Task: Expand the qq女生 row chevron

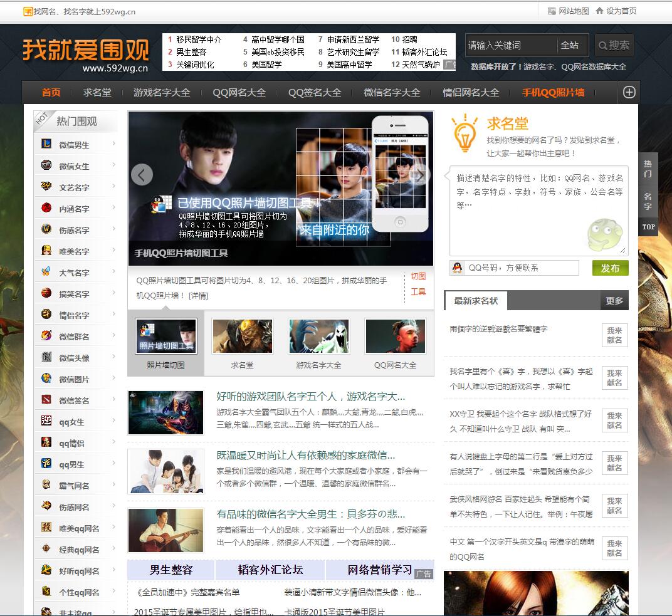Action: coord(113,420)
